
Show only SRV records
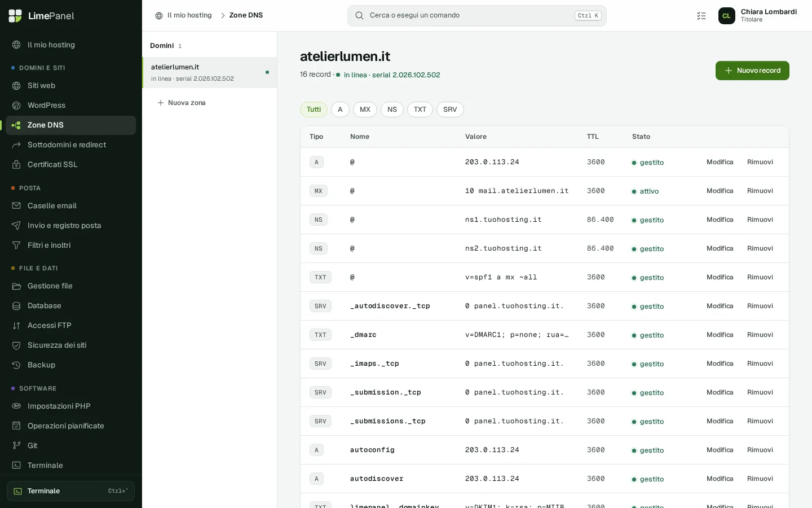click(x=450, y=110)
